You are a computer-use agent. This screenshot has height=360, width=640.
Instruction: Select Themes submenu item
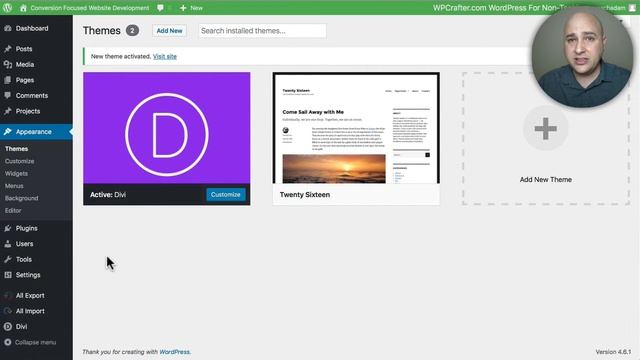[16, 149]
